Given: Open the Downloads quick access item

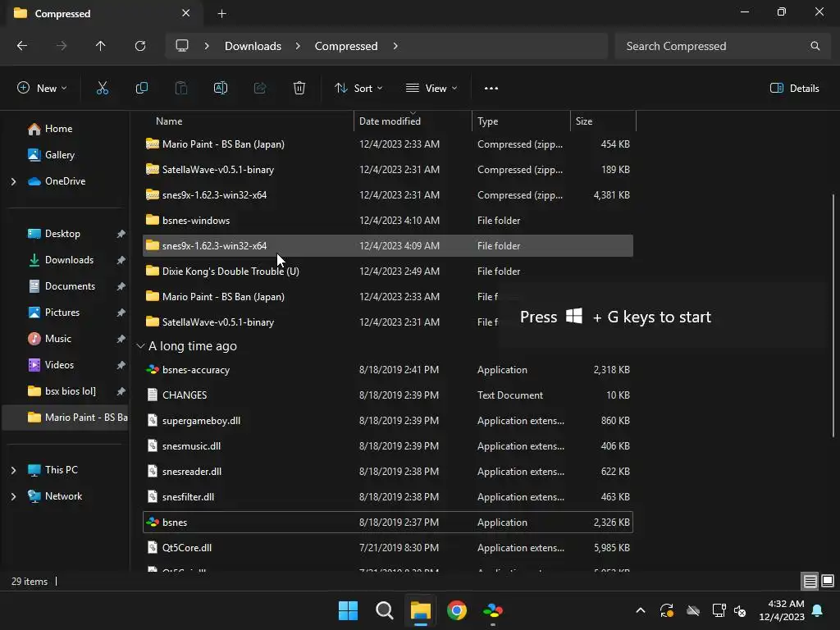Looking at the screenshot, I should point(65,260).
